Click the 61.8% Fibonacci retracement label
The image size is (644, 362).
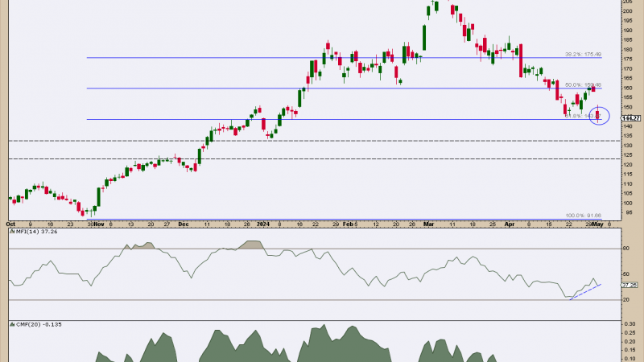tap(583, 116)
